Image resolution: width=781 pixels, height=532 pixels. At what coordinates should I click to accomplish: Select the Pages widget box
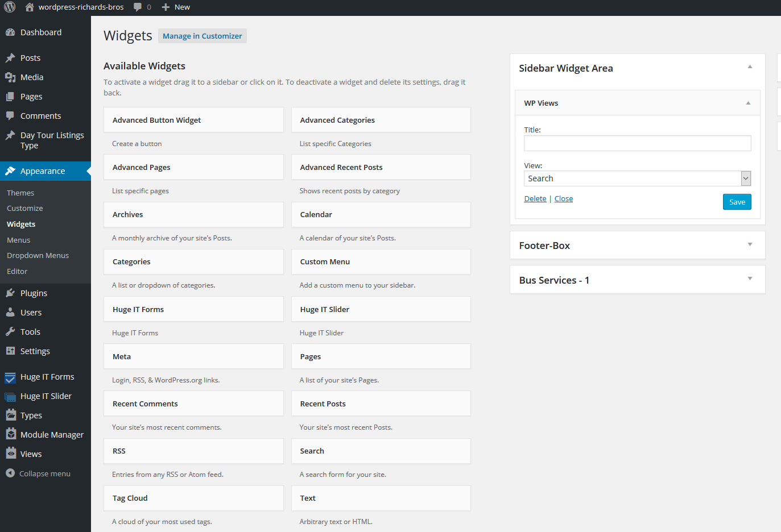[x=381, y=356]
